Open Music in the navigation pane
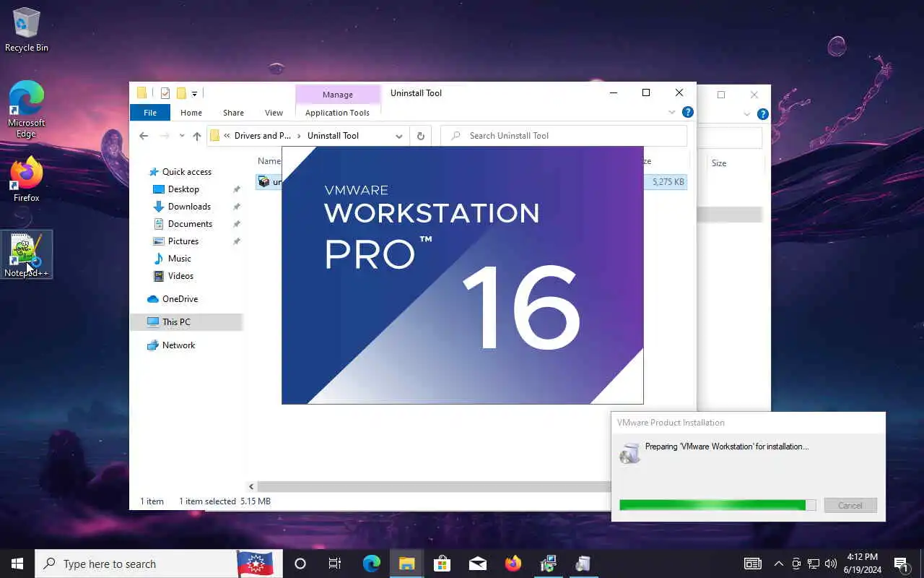Screen dimensions: 924x578 [180, 259]
